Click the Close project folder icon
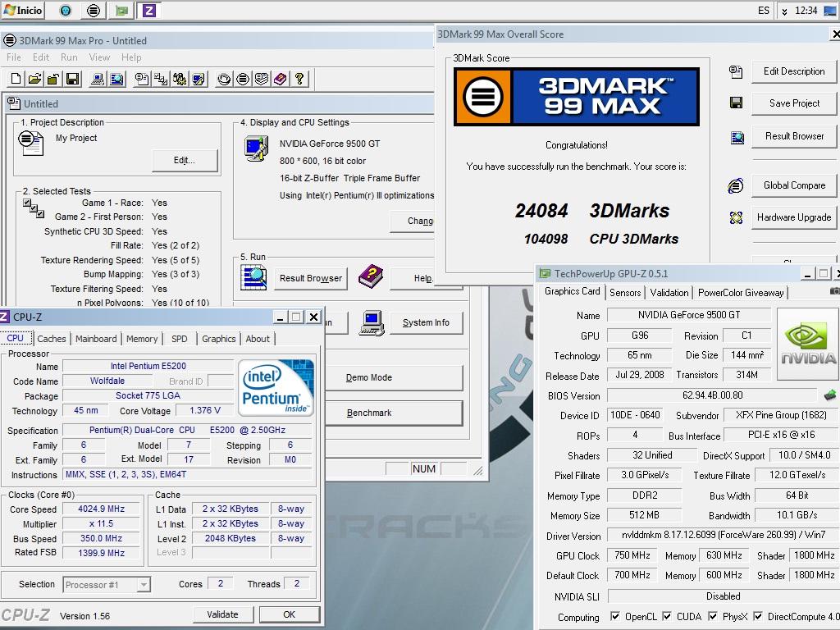 [53, 80]
